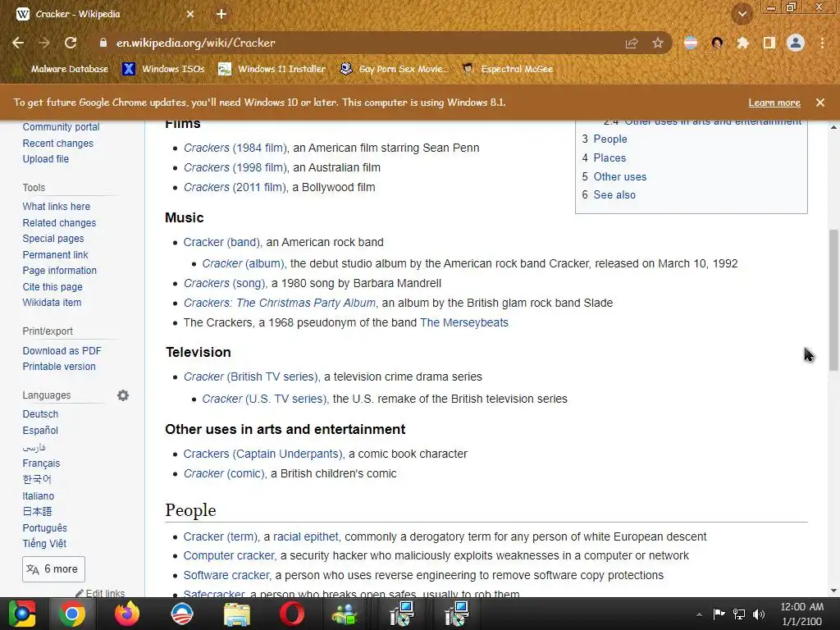Viewport: 840px width, 630px height.
Task: Open the Deutsch language version
Action: [40, 414]
